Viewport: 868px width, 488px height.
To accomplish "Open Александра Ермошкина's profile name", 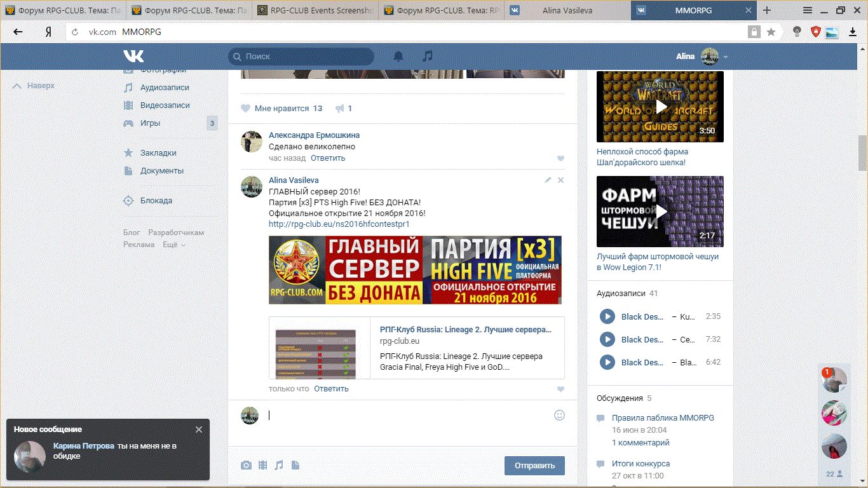I will click(x=314, y=135).
